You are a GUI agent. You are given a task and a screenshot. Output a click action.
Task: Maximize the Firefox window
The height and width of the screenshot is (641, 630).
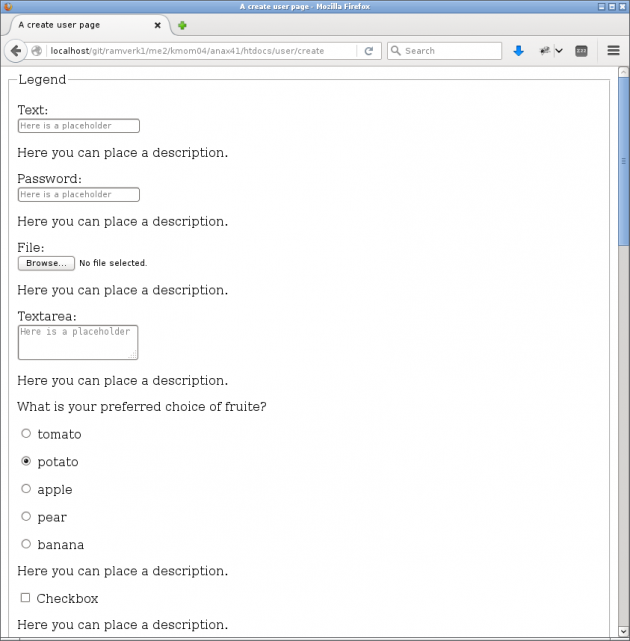(612, 7)
